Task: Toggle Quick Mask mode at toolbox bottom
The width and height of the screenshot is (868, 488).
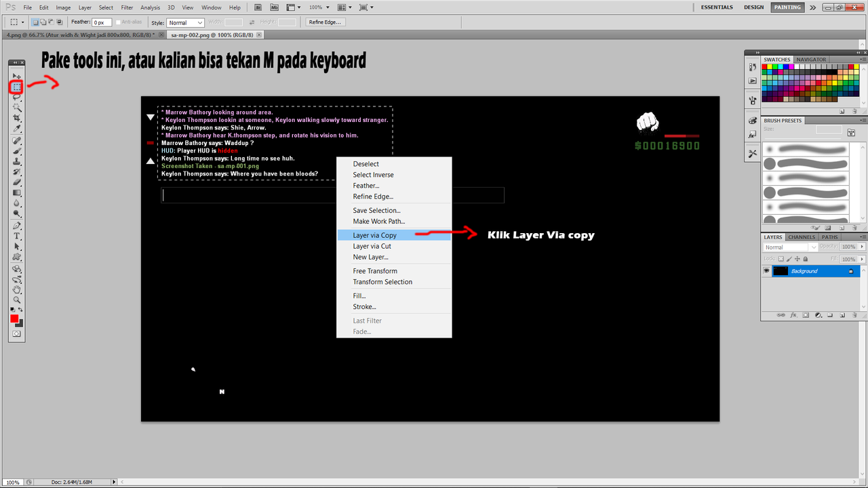Action: (x=16, y=333)
